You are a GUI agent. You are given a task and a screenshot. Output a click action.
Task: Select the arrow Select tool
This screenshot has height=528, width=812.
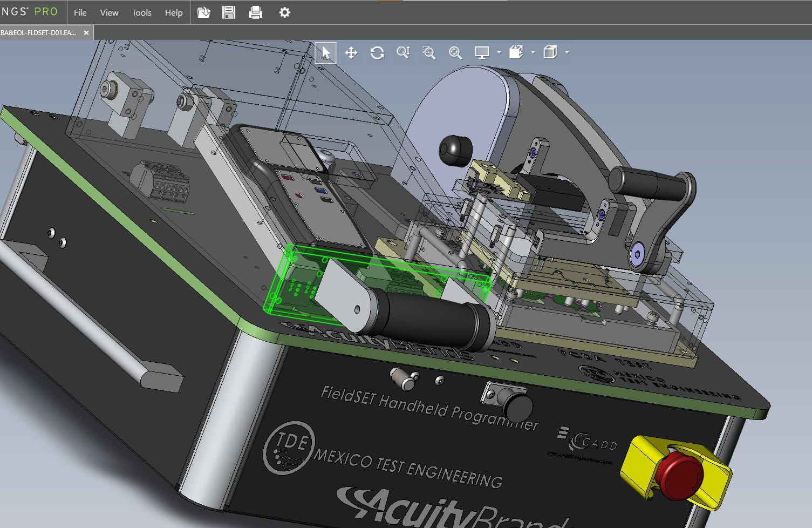(325, 53)
